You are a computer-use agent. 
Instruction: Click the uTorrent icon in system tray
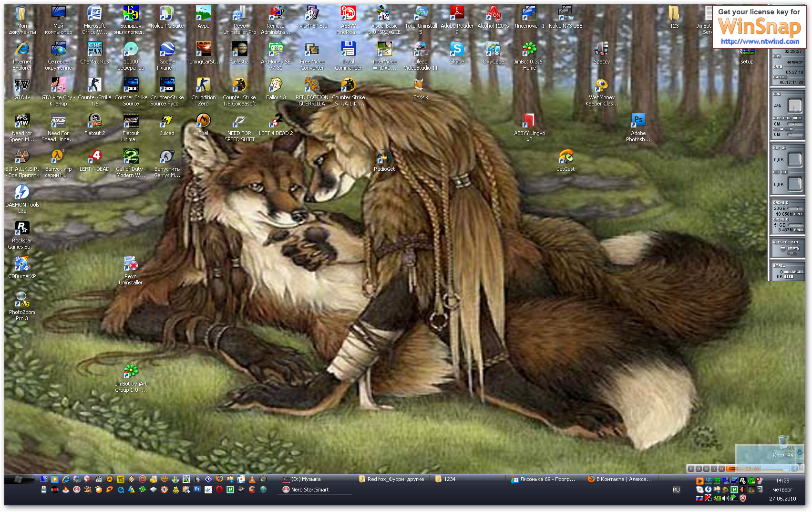734,490
